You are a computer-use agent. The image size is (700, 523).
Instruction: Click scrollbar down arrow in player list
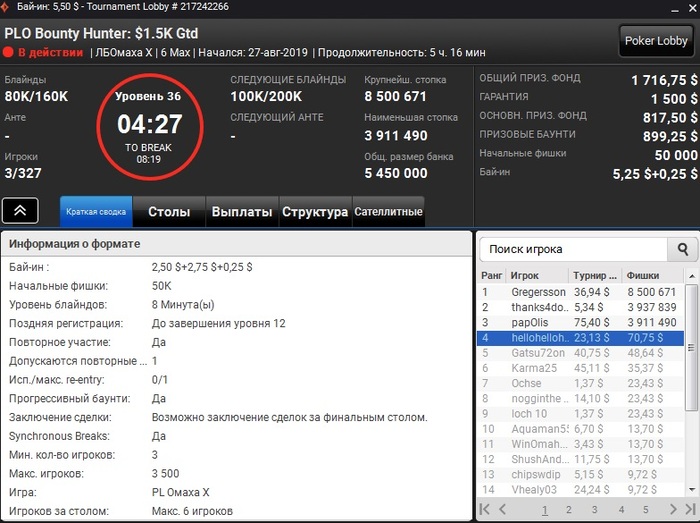click(692, 490)
